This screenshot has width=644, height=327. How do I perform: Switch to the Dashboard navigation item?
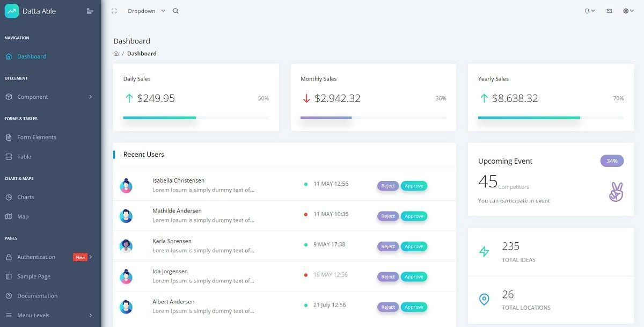coord(31,56)
